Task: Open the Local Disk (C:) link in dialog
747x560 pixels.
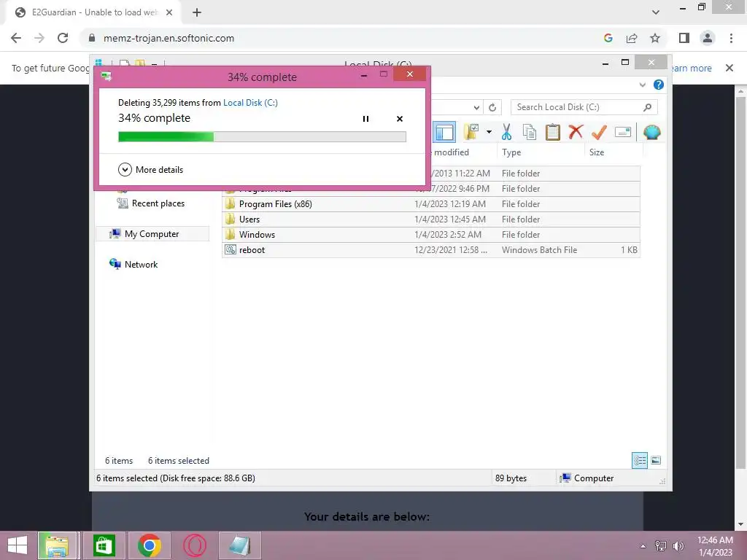Action: [x=251, y=102]
